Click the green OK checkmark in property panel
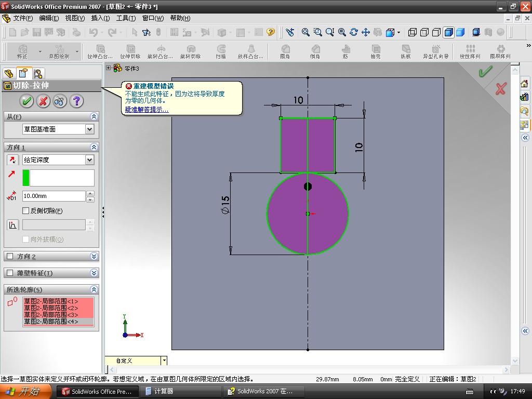 tap(27, 101)
